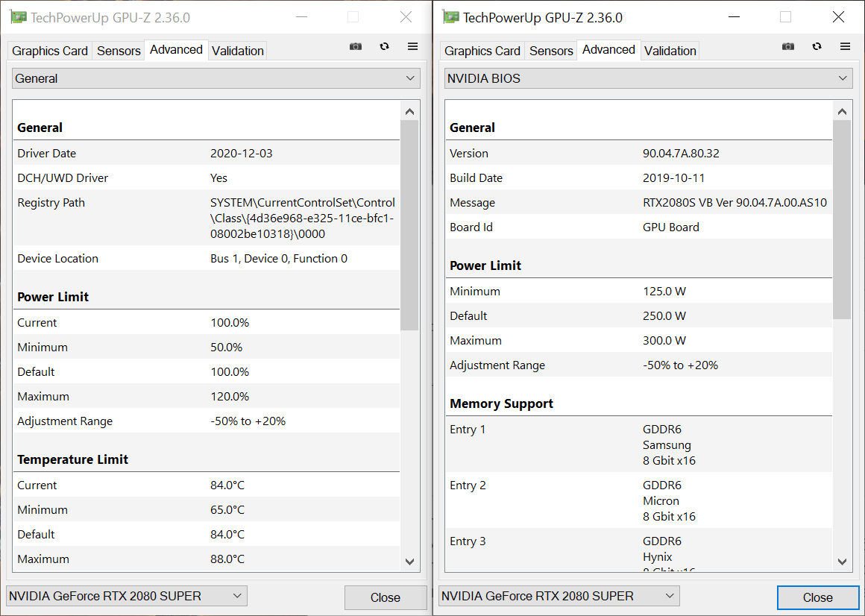Click scroll down arrow in left panel
Screen dimensions: 865x616
click(409, 562)
